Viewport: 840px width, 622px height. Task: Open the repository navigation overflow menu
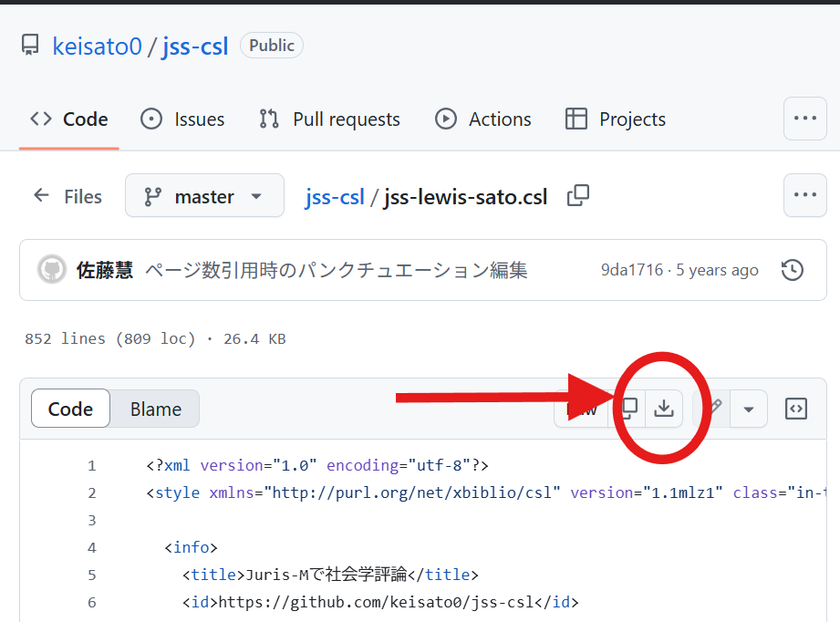(804, 119)
